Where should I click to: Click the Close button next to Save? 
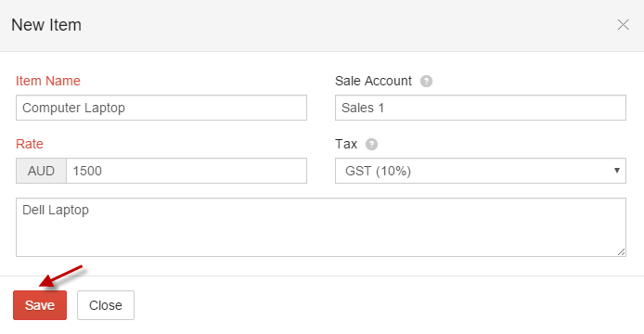coord(106,305)
